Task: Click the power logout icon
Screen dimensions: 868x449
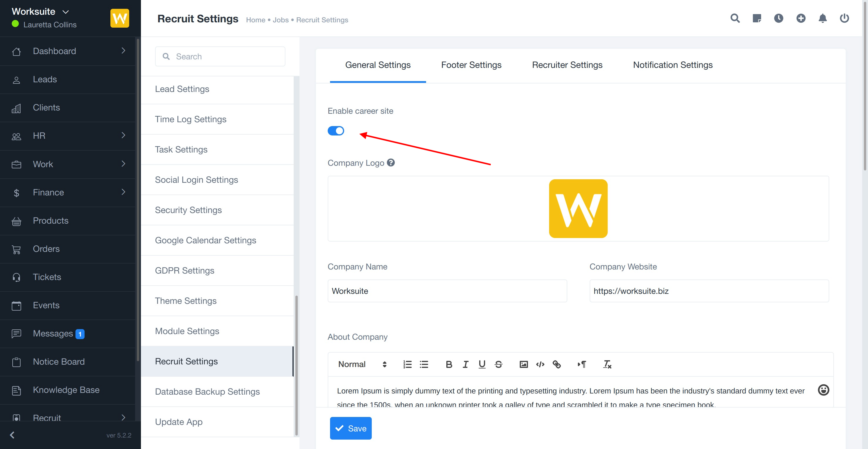Action: coord(844,18)
